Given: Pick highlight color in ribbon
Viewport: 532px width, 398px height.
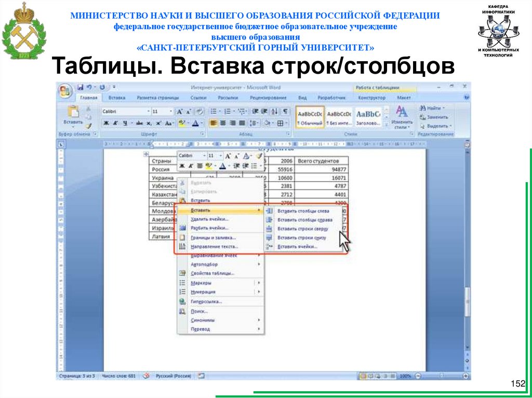Looking at the screenshot, I should point(183,123).
